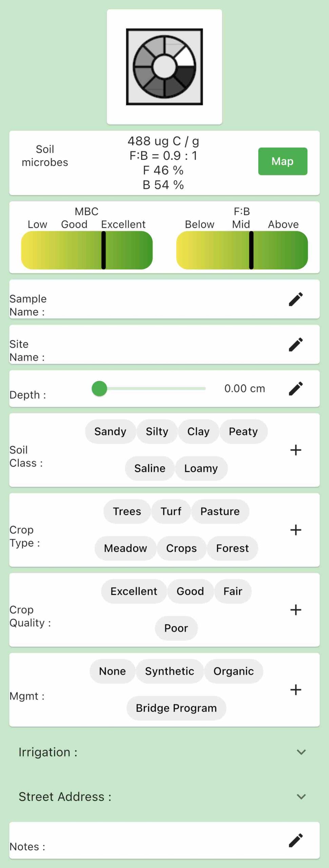This screenshot has height=868, width=329.
Task: Tap the Depth row pencil icon
Action: pos(296,389)
